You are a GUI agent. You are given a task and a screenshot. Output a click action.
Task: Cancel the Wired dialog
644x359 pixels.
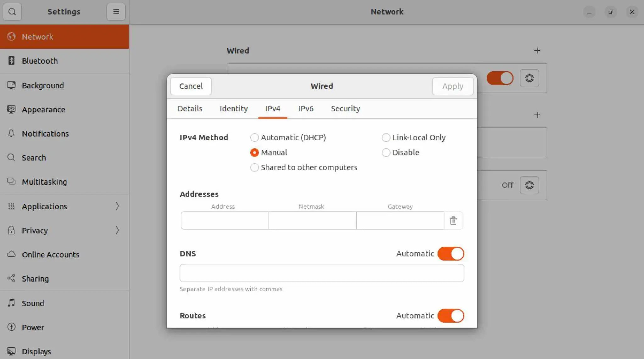click(190, 86)
